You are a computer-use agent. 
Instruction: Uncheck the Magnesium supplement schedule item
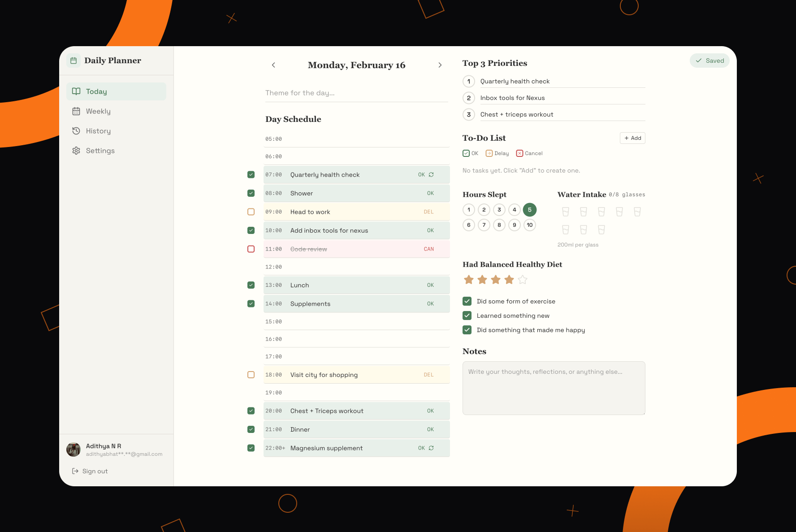251,448
